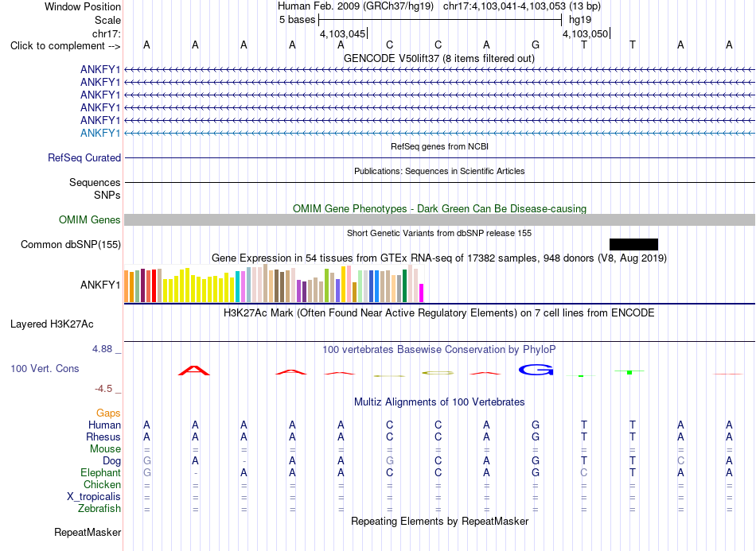The image size is (756, 551).
Task: Open 'Repeating Elements by RepeatMasker' track title
Action: [x=439, y=521]
